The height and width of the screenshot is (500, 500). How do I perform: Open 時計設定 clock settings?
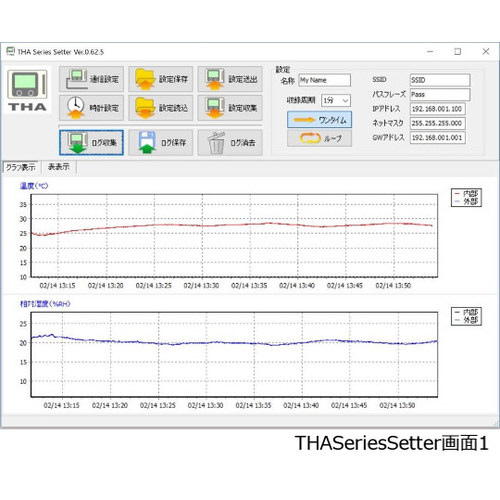point(91,108)
